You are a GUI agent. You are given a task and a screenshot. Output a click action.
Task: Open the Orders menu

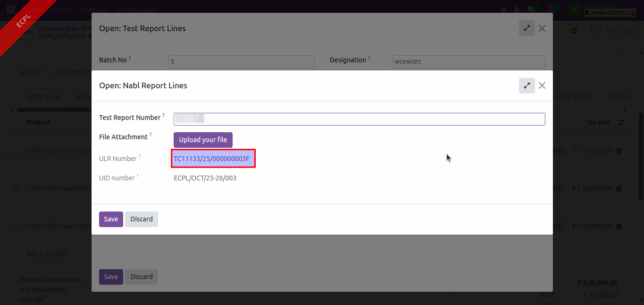61,9
